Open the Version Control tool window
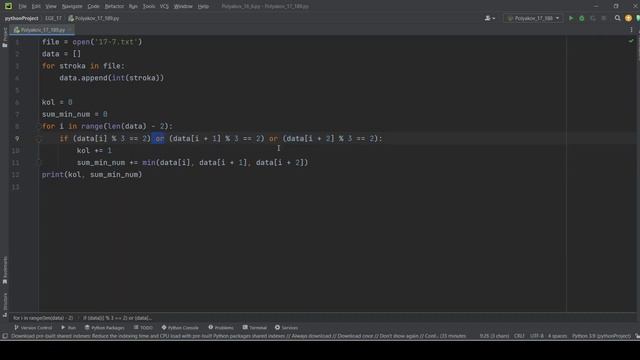This screenshot has height=360, width=640. (x=33, y=328)
